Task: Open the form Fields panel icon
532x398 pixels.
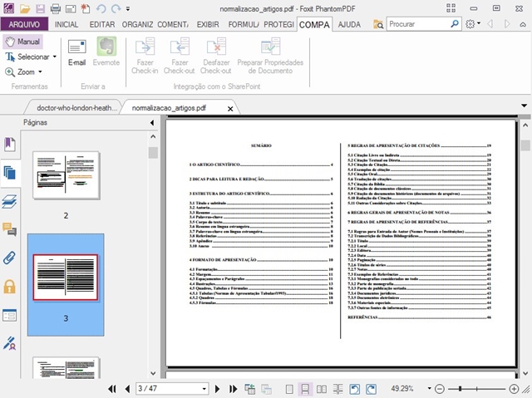Action: [x=9, y=315]
